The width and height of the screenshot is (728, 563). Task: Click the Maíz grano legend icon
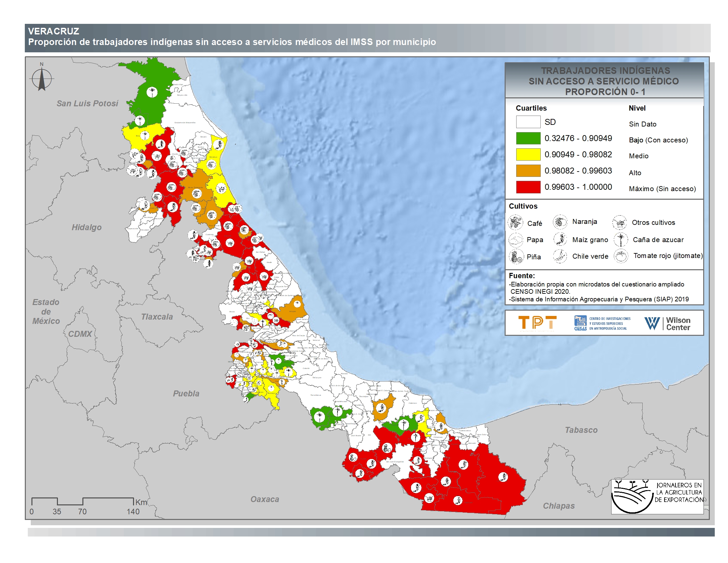coord(560,239)
